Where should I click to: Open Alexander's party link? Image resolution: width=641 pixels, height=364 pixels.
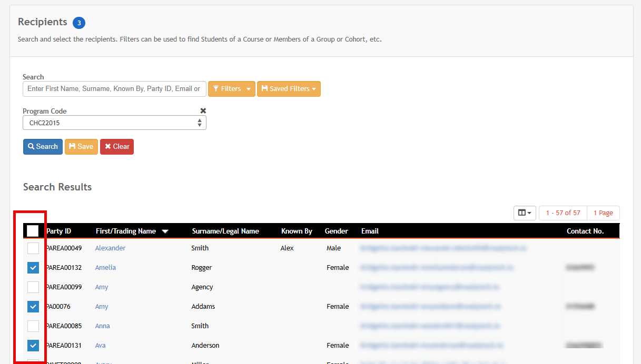coord(110,248)
